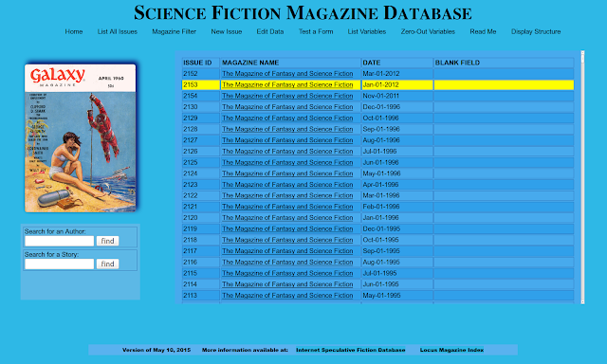Select the May-01-1995 date cell
This screenshot has height=364, width=607.
tap(397, 296)
